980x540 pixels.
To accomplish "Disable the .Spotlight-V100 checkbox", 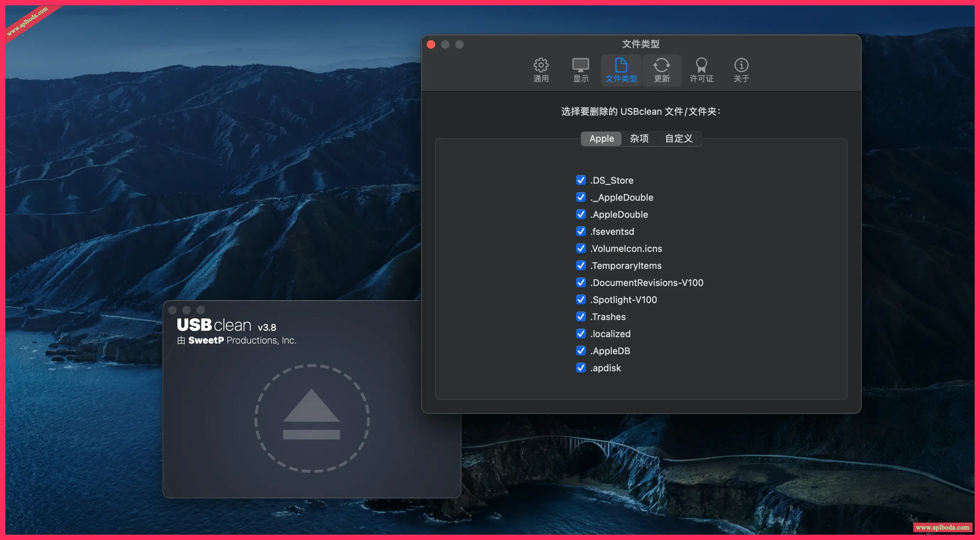I will pyautogui.click(x=581, y=299).
